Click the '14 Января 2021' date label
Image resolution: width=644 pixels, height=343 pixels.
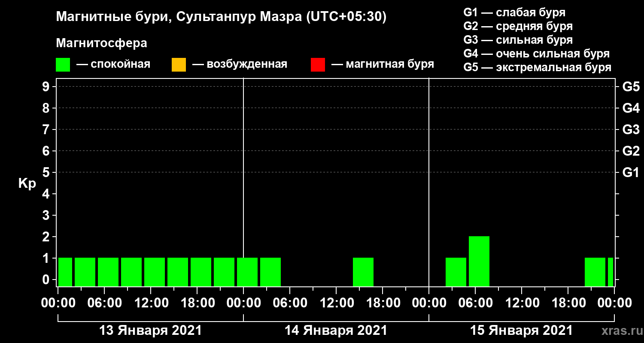[336, 331]
